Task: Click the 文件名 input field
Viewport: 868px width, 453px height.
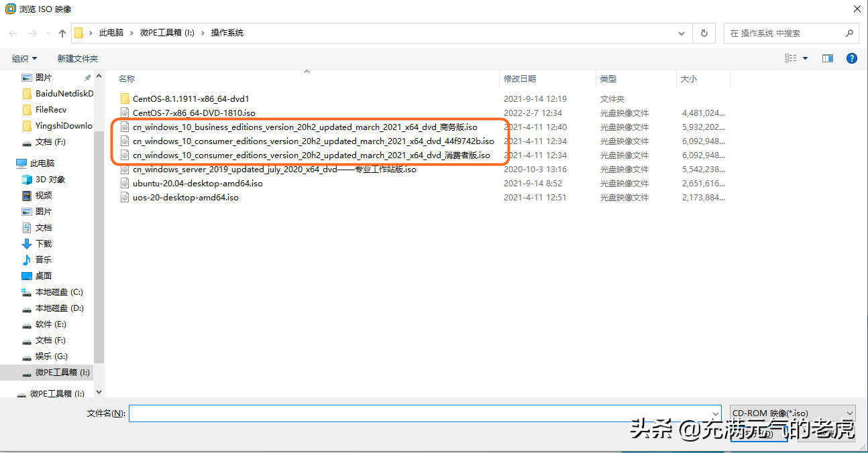Action: pos(423,413)
